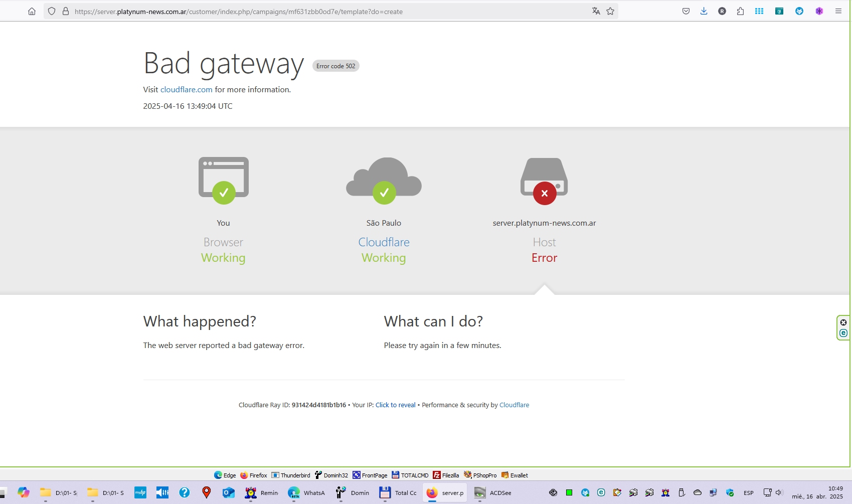
Task: Open the Cloudflare link in the footer
Action: pyautogui.click(x=514, y=405)
